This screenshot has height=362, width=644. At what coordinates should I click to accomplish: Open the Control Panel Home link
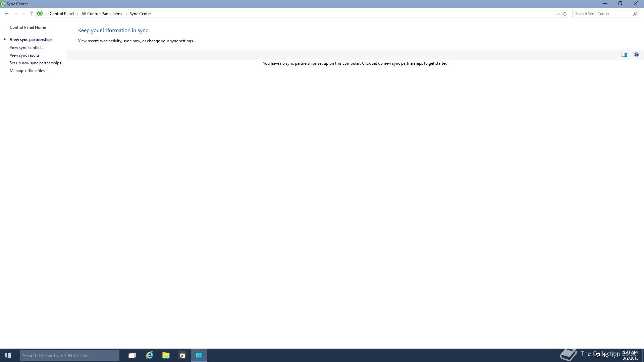28,27
